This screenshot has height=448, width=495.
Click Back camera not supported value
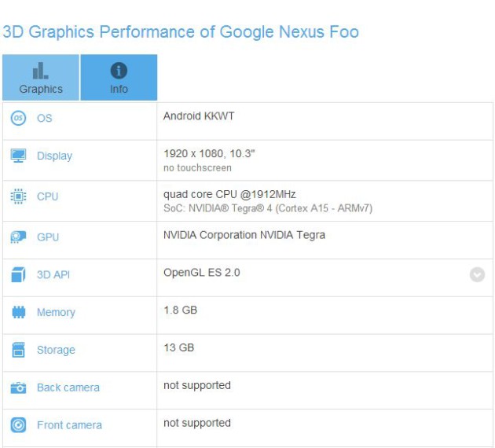click(x=197, y=385)
